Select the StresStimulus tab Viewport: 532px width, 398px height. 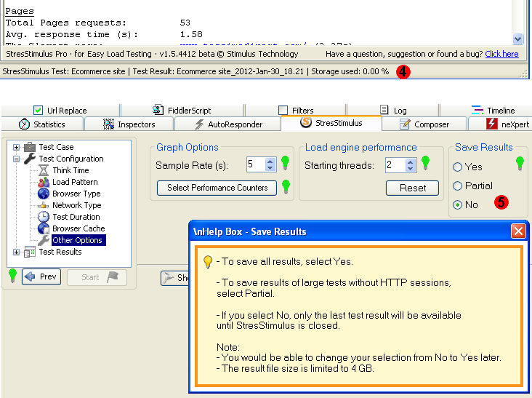(331, 123)
